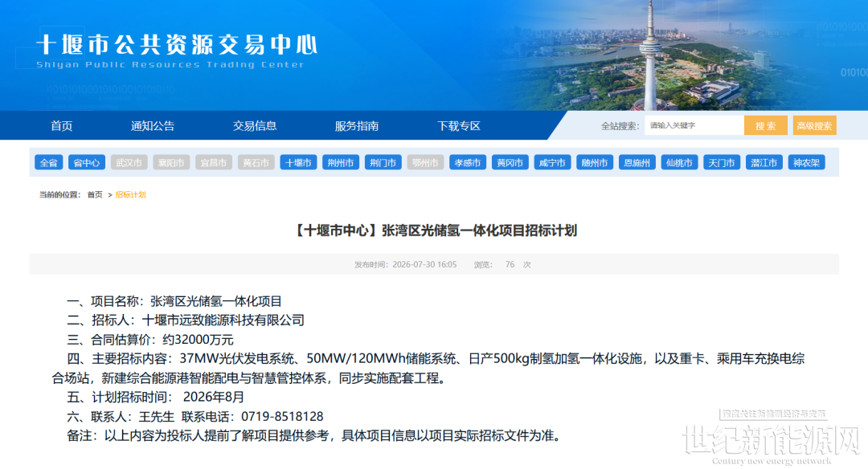Select the 宜昌市 region tag
This screenshot has height=469, width=868.
click(x=214, y=162)
